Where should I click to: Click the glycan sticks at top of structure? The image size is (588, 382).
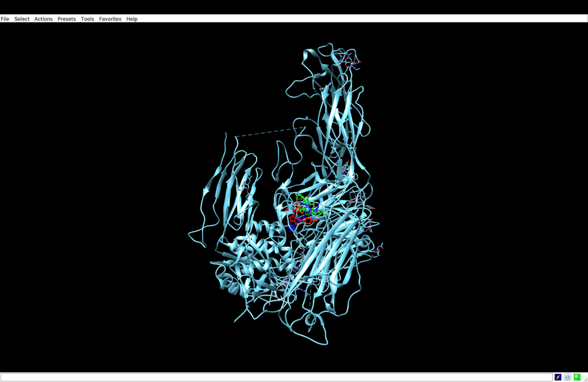(351, 61)
